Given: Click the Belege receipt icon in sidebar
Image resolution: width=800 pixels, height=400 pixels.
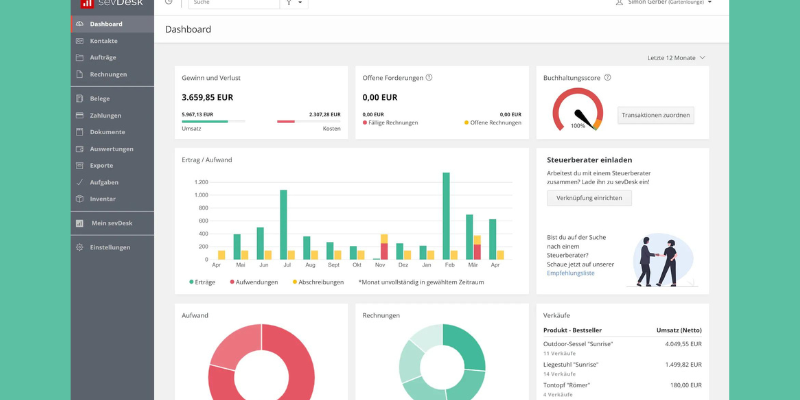Looking at the screenshot, I should (x=79, y=99).
